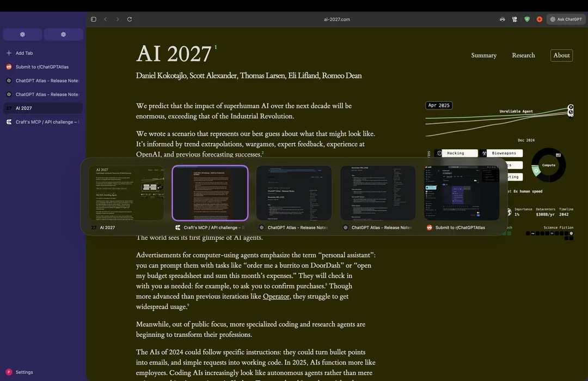Switch to Craft's MCP / API challenge sidebar tab
Image resolution: width=588 pixels, height=381 pixels.
pos(43,122)
